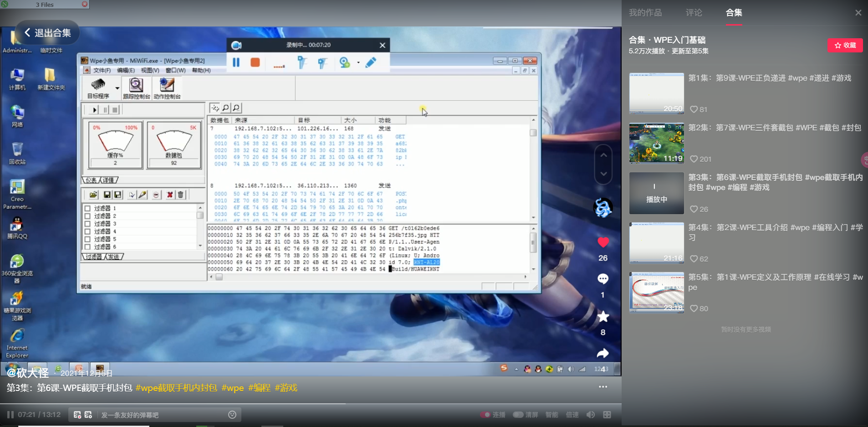Click the first floppy save icon
The height and width of the screenshot is (427, 868).
[x=107, y=195]
